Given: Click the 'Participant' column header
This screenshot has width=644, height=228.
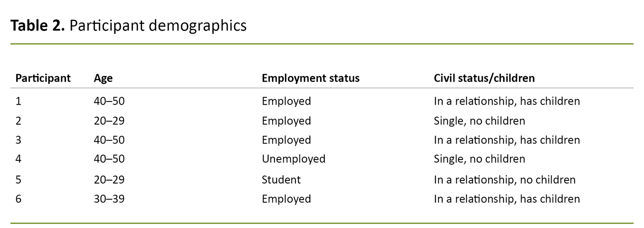Looking at the screenshot, I should coord(43,78).
